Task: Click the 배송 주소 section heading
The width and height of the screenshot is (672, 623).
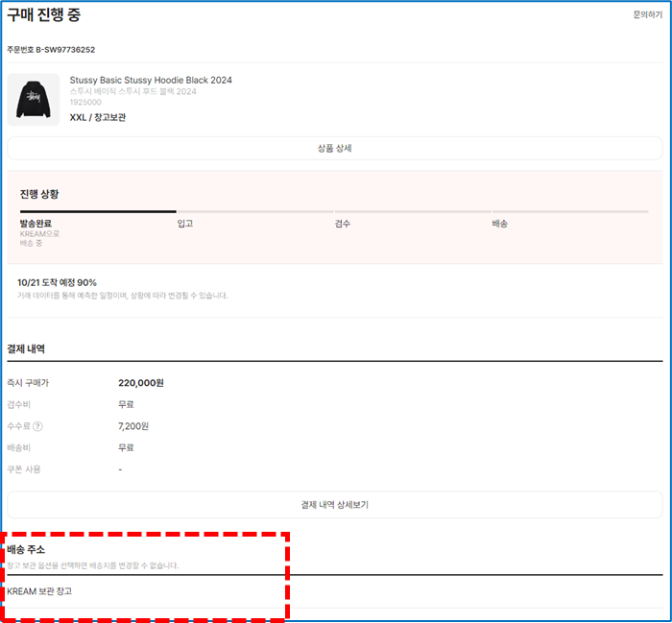Action: coord(26,550)
